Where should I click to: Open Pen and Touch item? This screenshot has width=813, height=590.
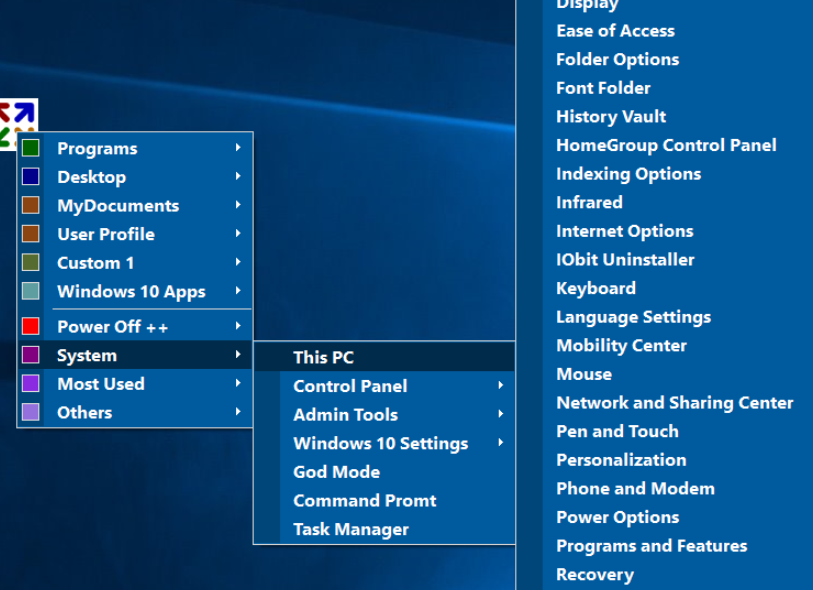coord(617,431)
